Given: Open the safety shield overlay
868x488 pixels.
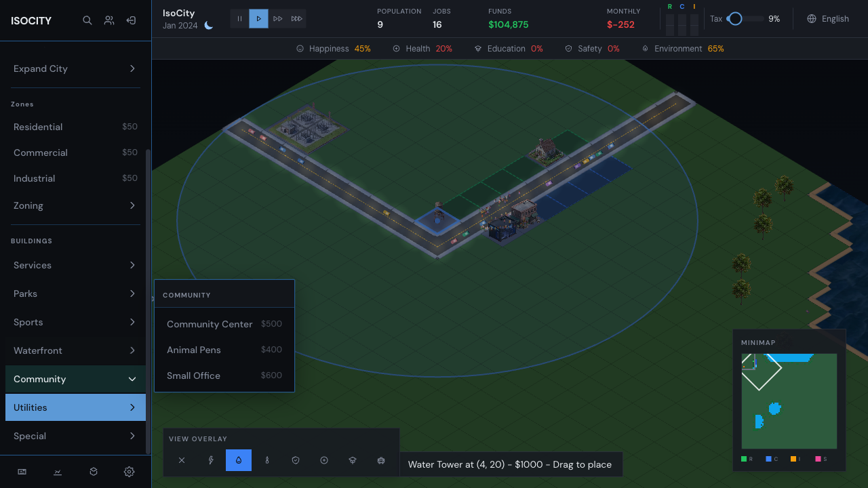Looking at the screenshot, I should tap(296, 460).
